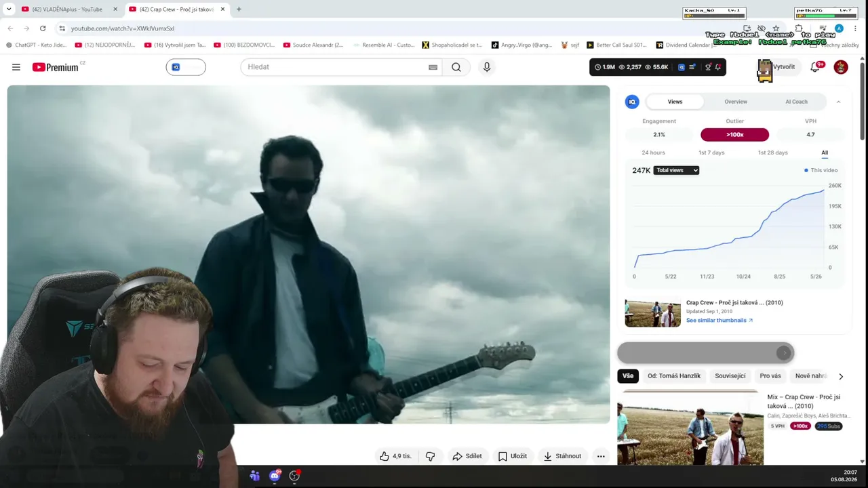Viewport: 868px width, 488px height.
Task: Click the video player area
Action: click(x=309, y=254)
